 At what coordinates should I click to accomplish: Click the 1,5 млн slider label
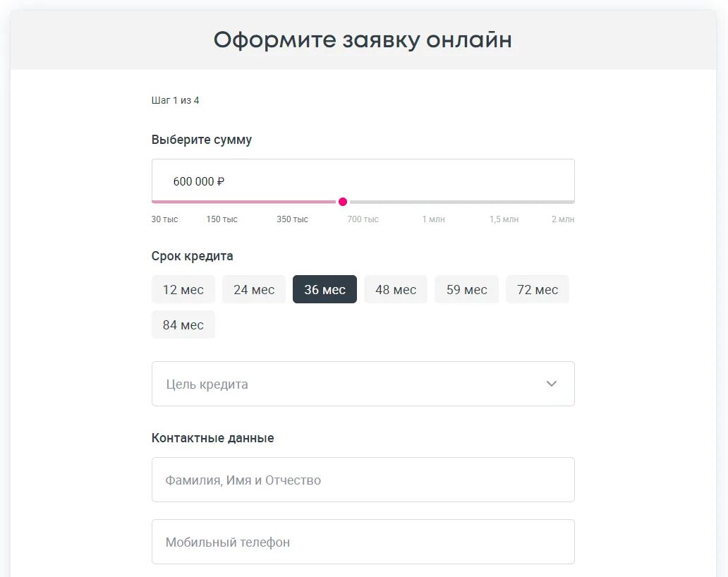pyautogui.click(x=504, y=219)
